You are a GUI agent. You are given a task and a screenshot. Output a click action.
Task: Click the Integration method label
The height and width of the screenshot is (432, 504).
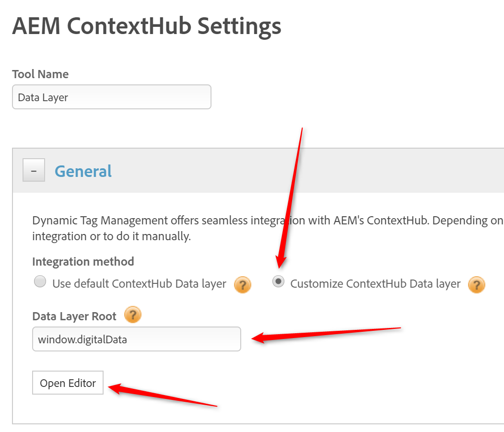[x=83, y=262]
